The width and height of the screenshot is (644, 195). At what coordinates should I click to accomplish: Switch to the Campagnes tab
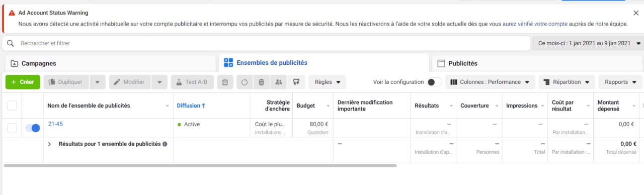pos(111,63)
